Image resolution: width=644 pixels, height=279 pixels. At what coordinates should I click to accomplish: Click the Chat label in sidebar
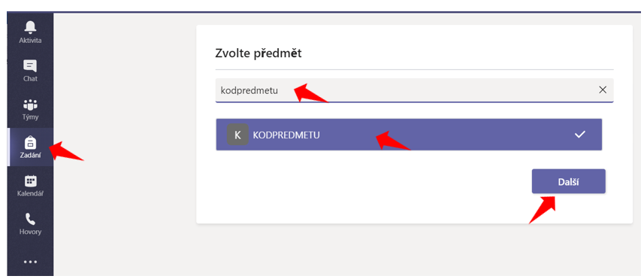30,78
